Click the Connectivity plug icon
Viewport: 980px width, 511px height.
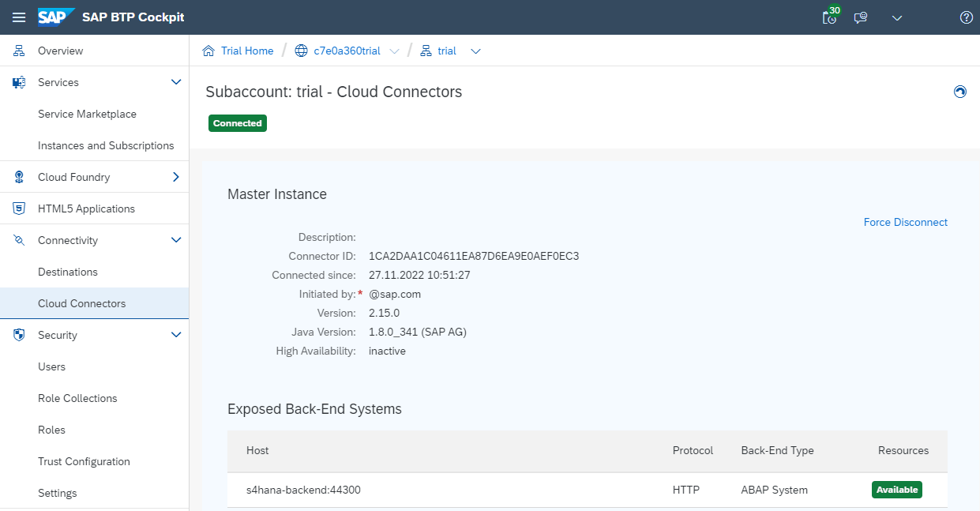19,240
